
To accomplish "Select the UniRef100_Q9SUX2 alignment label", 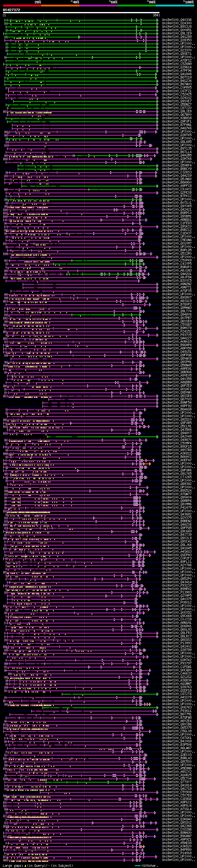I will 177,823.
